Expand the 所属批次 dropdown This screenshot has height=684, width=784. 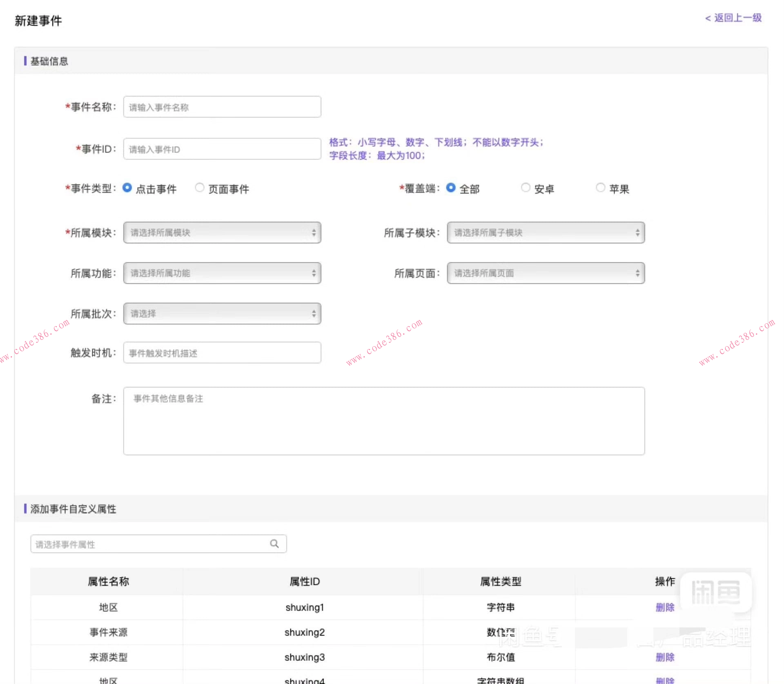coord(222,313)
